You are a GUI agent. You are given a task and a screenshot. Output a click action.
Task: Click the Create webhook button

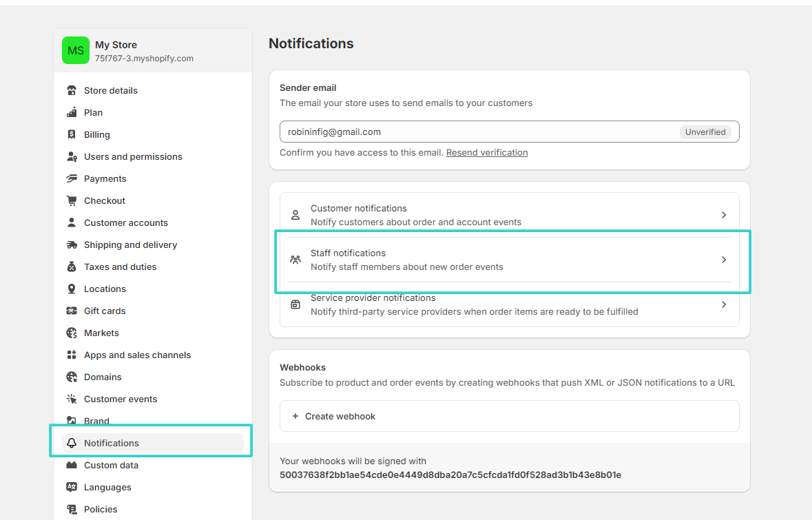(510, 416)
